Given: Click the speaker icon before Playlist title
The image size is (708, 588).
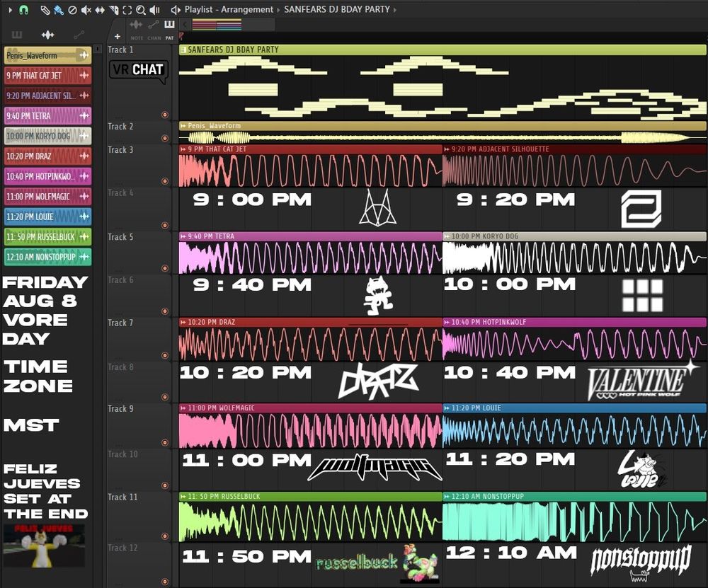Looking at the screenshot, I should [x=175, y=10].
